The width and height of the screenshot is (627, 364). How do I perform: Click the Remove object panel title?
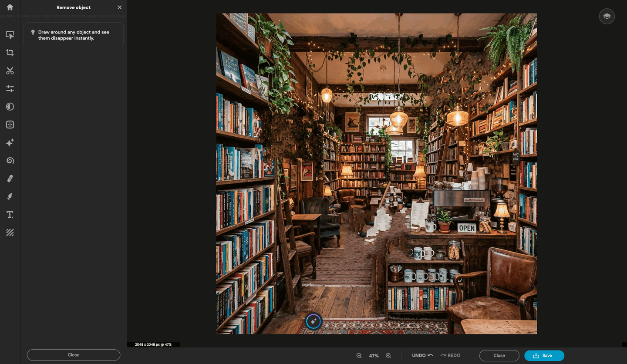tap(74, 7)
